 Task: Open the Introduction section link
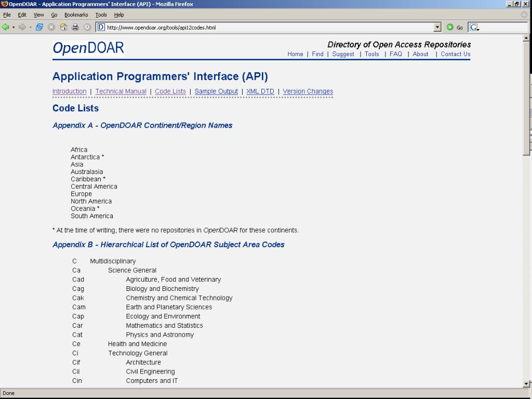click(69, 91)
